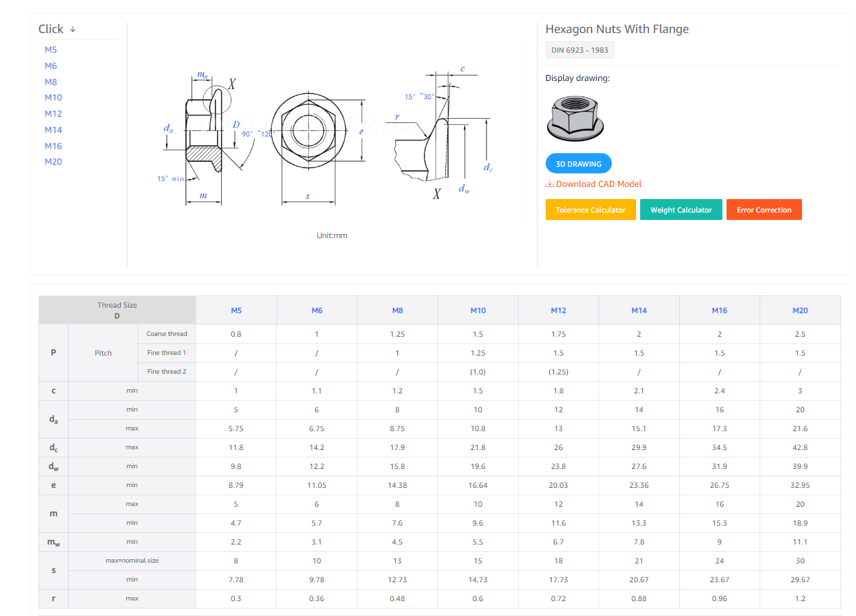Click the M10 column header in table
Viewport: 856px width, 616px height.
click(x=478, y=310)
